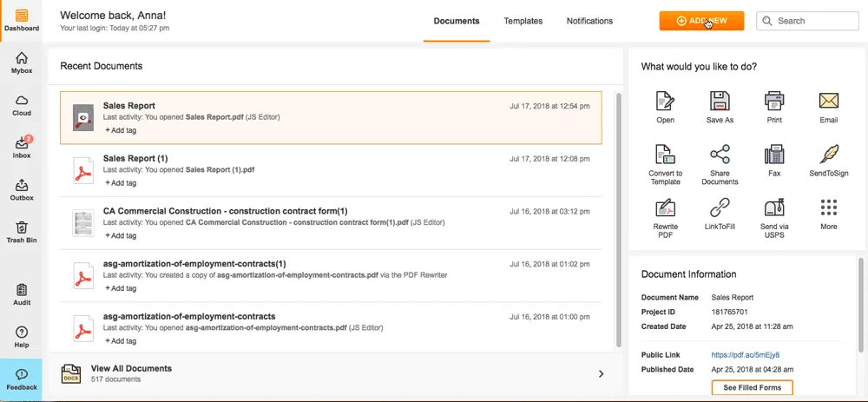Image resolution: width=868 pixels, height=402 pixels.
Task: Open the Inbox with notification badge
Action: pos(21,147)
